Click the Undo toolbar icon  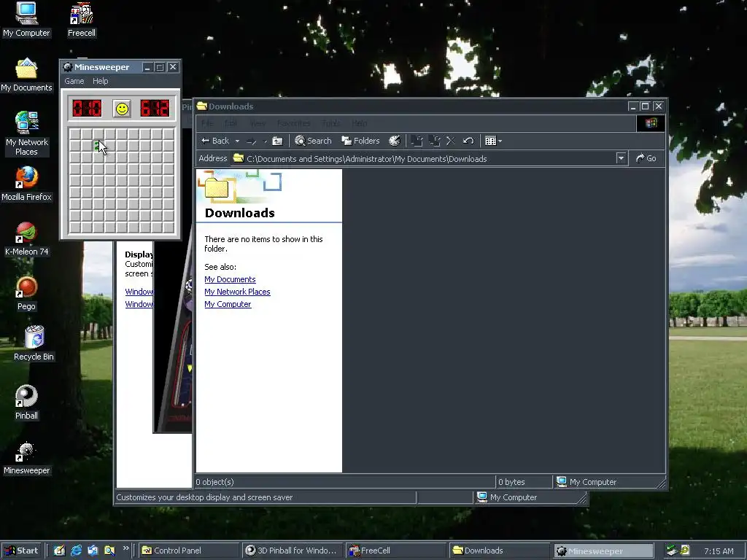tap(468, 141)
